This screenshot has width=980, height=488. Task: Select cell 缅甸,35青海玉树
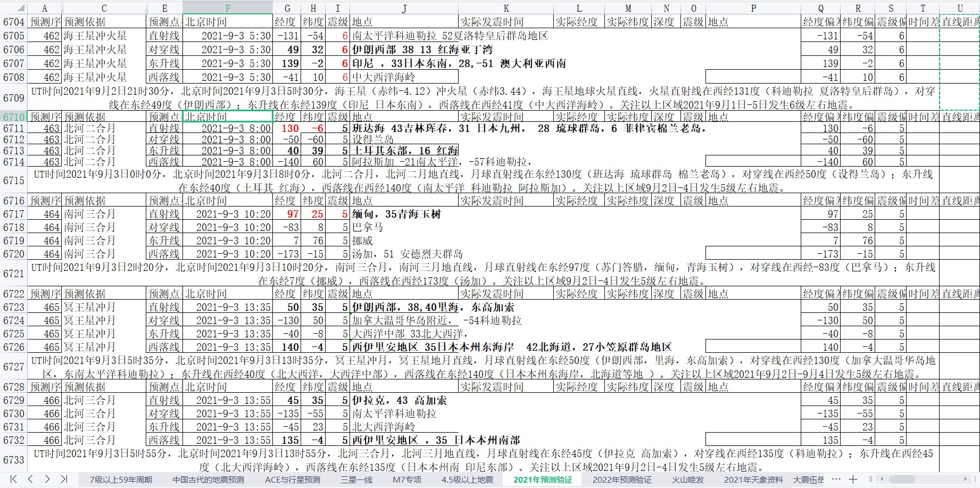click(x=404, y=214)
